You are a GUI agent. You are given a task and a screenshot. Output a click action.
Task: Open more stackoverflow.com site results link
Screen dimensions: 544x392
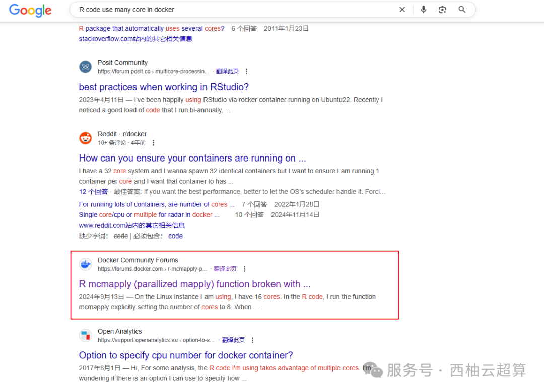pyautogui.click(x=135, y=39)
